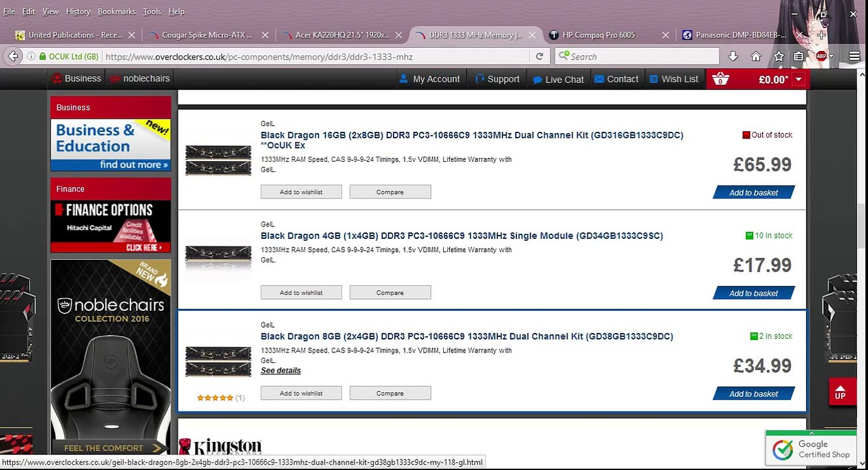This screenshot has height=470, width=868.
Task: Switch to the Cougar Spike Micro-ATX tab
Action: pos(208,35)
